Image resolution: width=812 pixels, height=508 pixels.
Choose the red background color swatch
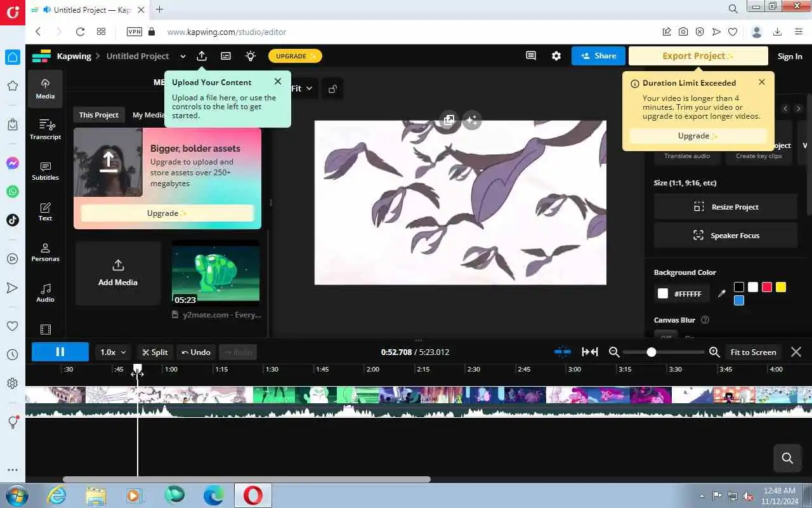(767, 287)
